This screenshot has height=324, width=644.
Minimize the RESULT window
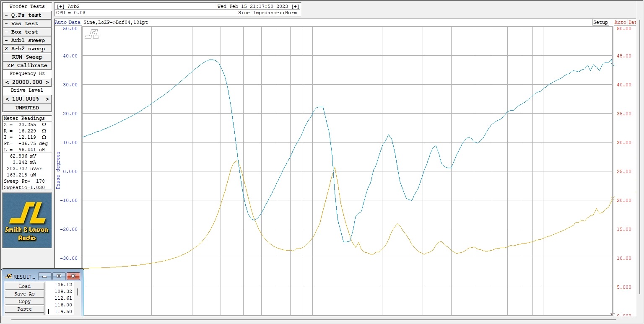pos(45,276)
